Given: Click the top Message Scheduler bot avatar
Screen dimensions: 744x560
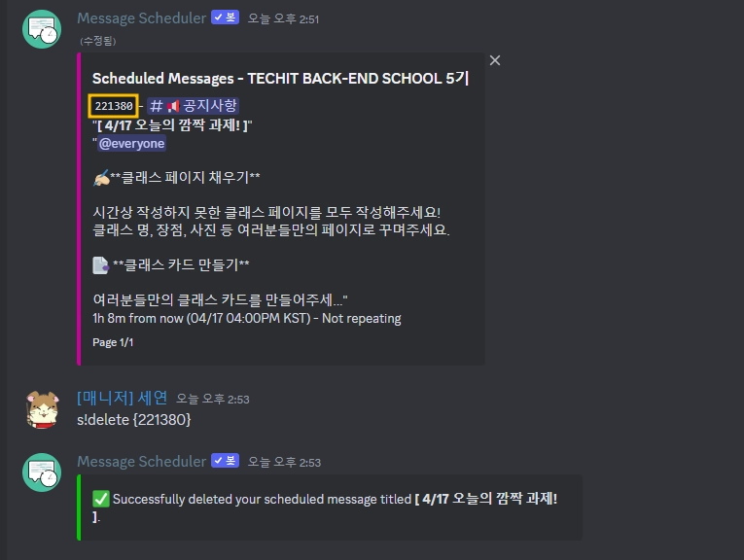Looking at the screenshot, I should [x=42, y=29].
